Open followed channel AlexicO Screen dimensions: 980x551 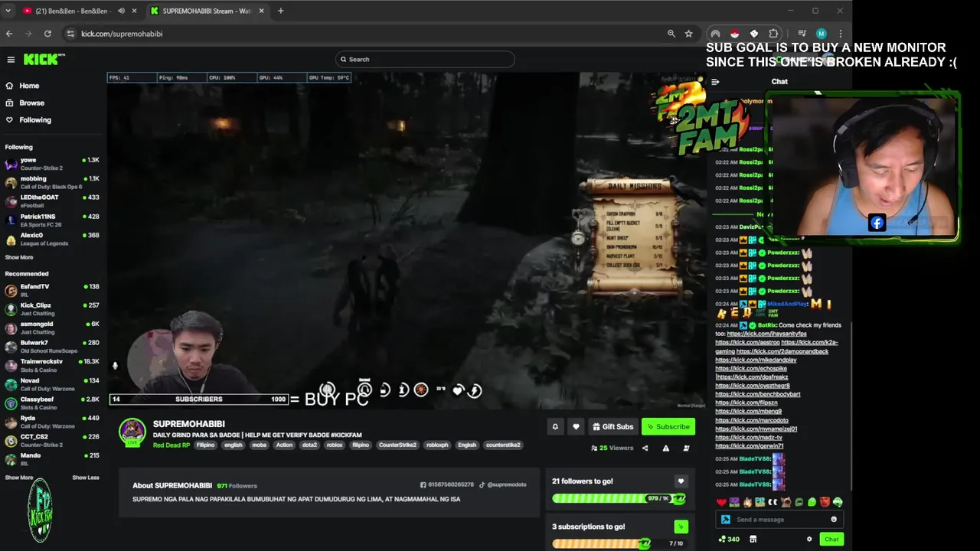52,239
